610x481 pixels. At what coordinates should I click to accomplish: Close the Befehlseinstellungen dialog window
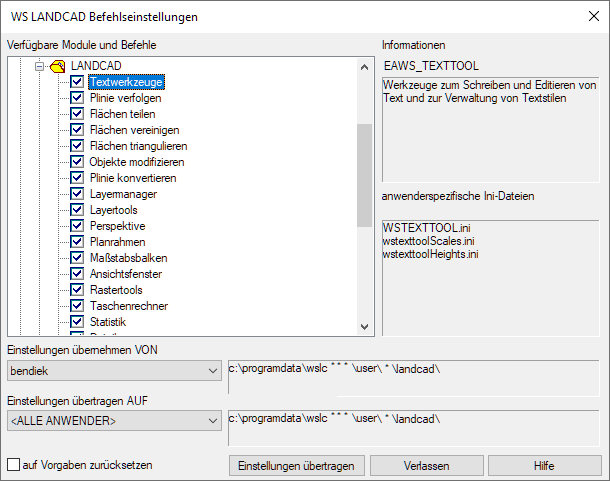[x=584, y=16]
